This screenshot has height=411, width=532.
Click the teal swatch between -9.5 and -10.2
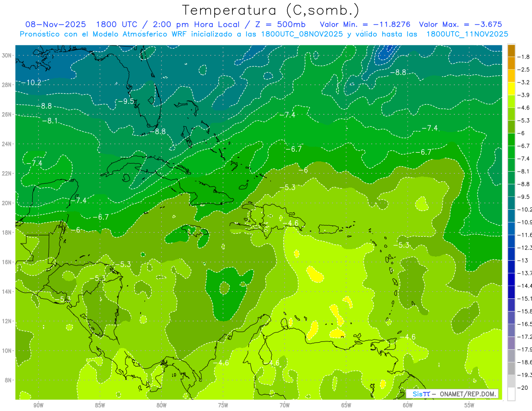(511, 203)
